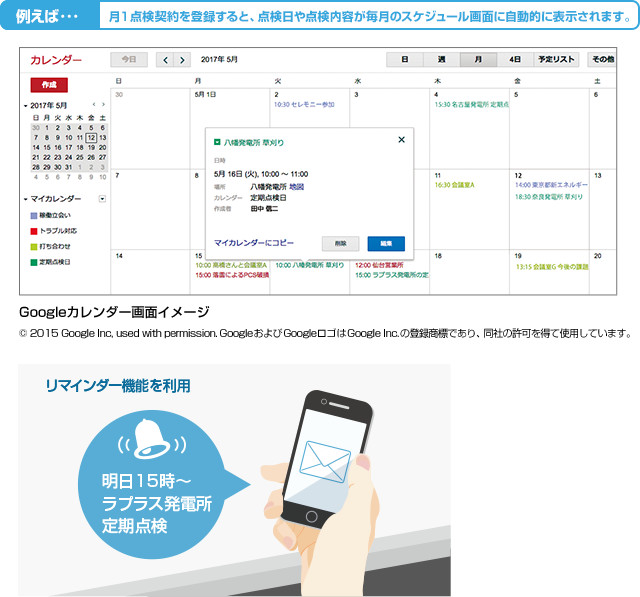Go to next month with right arrow
The image size is (640, 597).
pos(182,60)
